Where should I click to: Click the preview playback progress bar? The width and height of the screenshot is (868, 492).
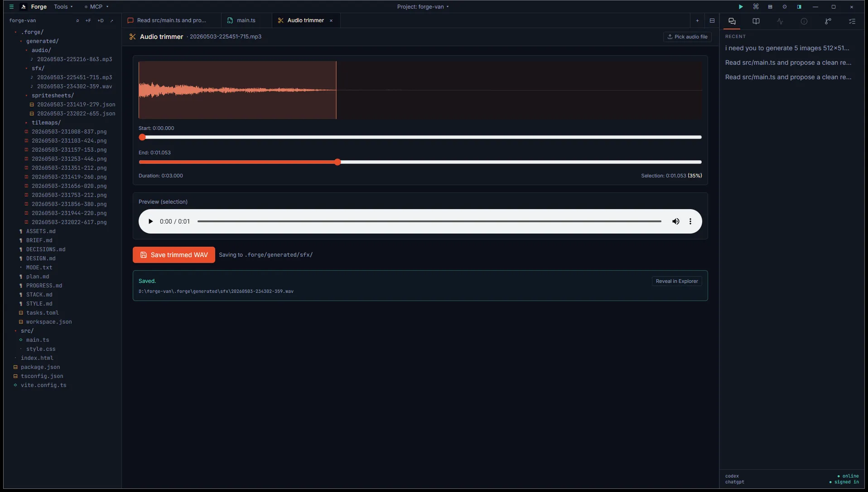tap(429, 221)
